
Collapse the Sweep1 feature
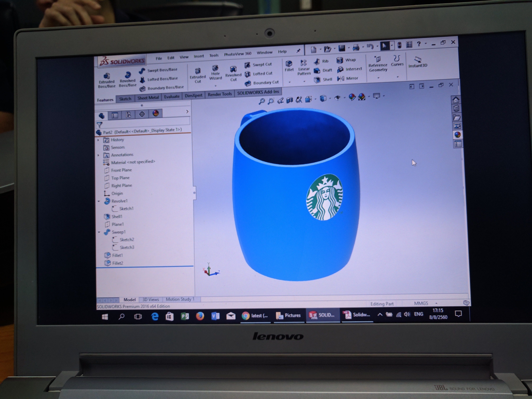click(99, 232)
